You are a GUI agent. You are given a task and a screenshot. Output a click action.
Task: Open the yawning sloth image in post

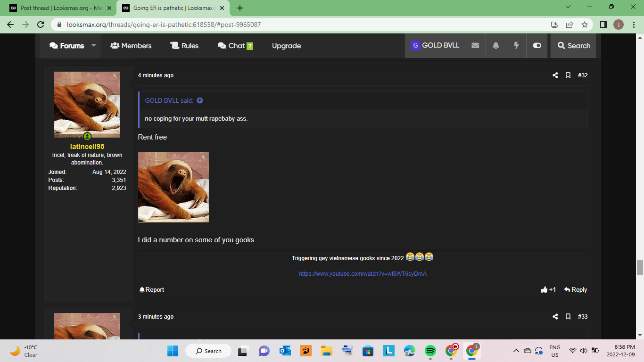coord(173,187)
